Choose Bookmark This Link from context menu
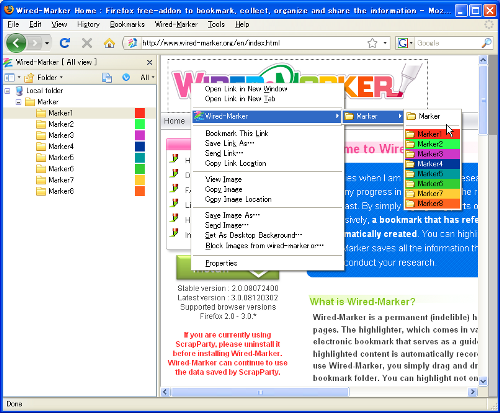Screen dimensions: 500x413 pos(237,133)
